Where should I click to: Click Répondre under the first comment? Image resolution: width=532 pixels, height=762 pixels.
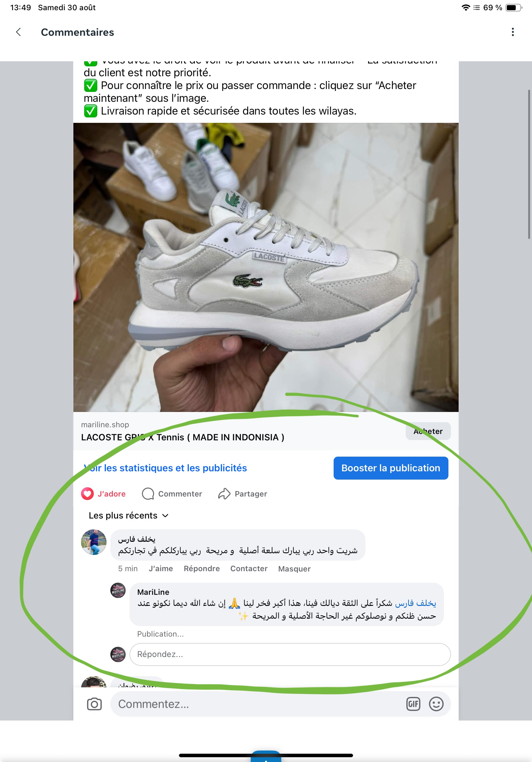[x=202, y=569]
